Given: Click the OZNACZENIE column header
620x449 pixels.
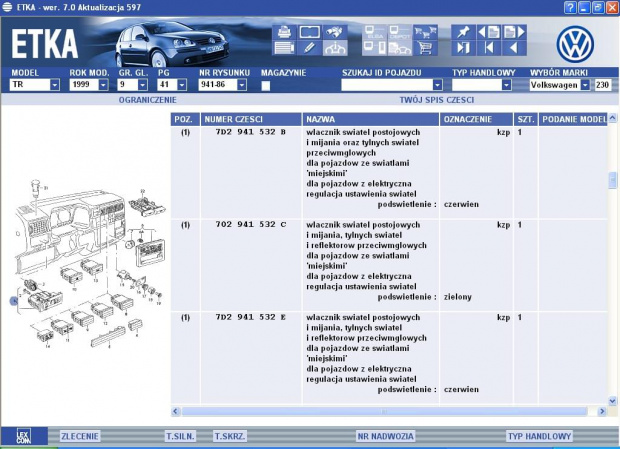Looking at the screenshot, I should (476, 119).
